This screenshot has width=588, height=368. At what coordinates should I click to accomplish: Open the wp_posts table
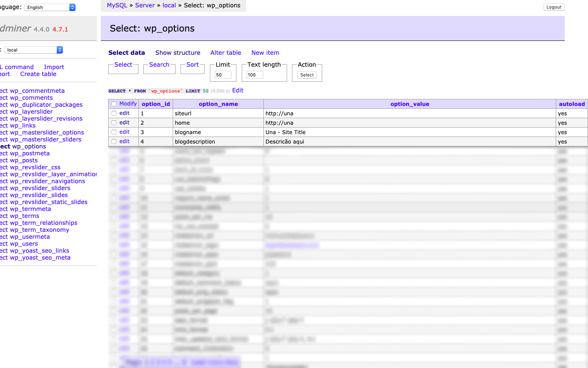[24, 160]
